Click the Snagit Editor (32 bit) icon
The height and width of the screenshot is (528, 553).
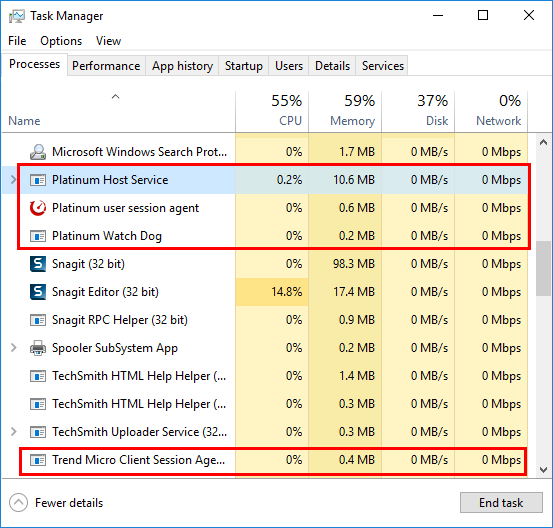pyautogui.click(x=38, y=292)
